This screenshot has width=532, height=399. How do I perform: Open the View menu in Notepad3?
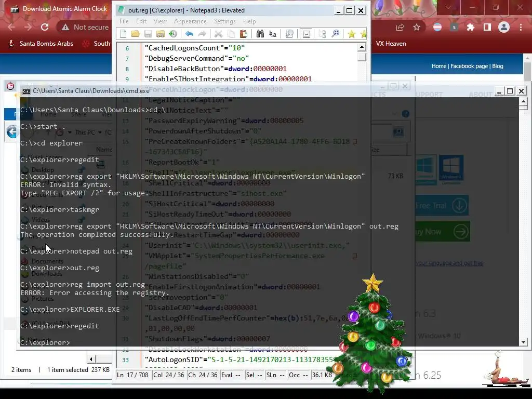tap(160, 21)
